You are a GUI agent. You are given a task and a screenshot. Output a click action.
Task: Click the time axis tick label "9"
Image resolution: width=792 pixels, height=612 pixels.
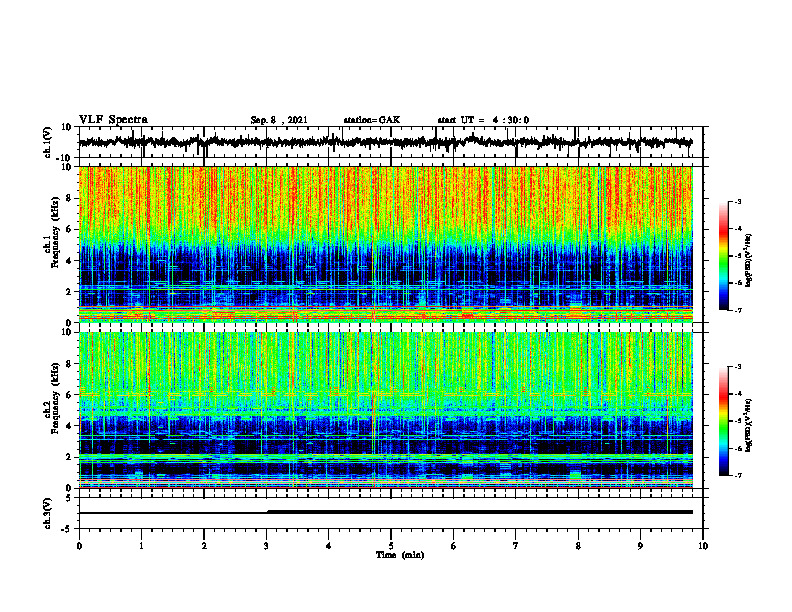point(640,546)
